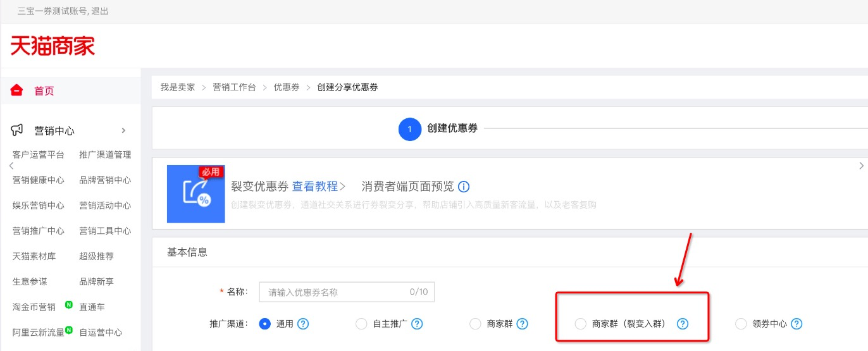Click the blue 裂变优惠券 share thumbnail

click(196, 194)
